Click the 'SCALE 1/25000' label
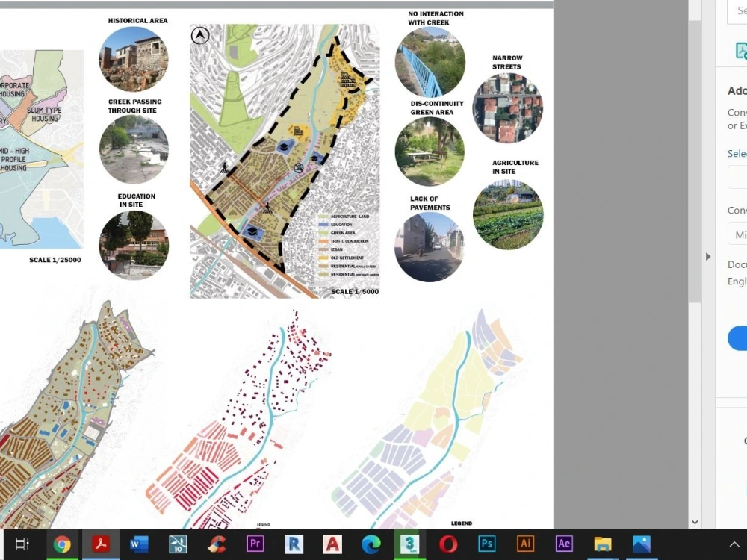The height and width of the screenshot is (560, 747). click(x=55, y=260)
